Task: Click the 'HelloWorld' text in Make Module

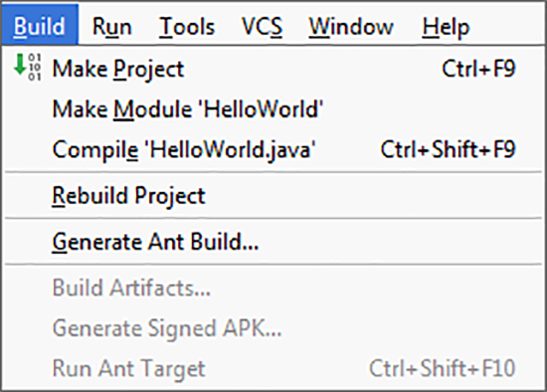Action: 261,108
